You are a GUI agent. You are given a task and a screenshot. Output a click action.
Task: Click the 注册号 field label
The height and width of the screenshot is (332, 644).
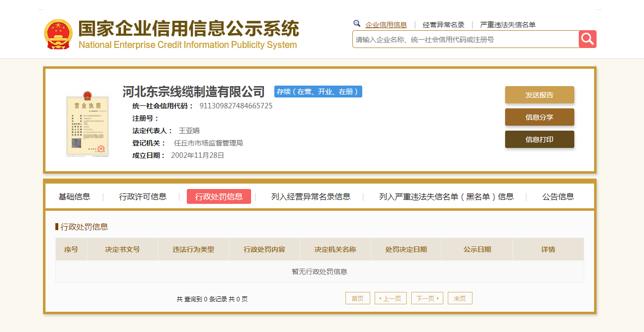pos(145,118)
